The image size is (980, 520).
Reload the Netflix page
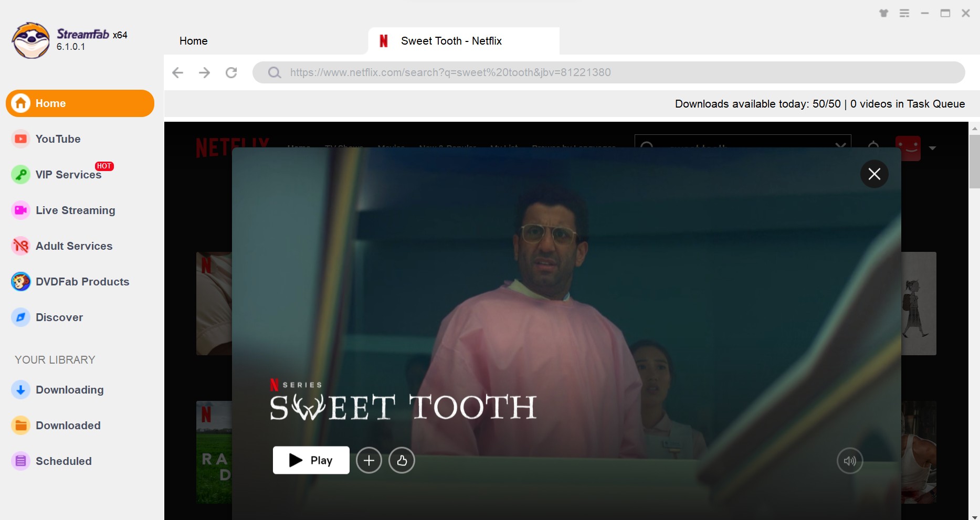[x=231, y=72]
